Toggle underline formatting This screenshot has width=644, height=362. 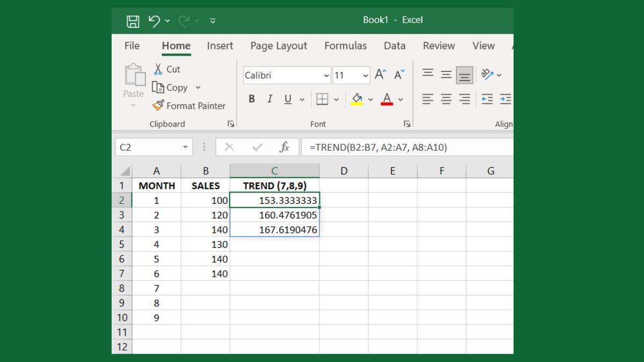[287, 99]
